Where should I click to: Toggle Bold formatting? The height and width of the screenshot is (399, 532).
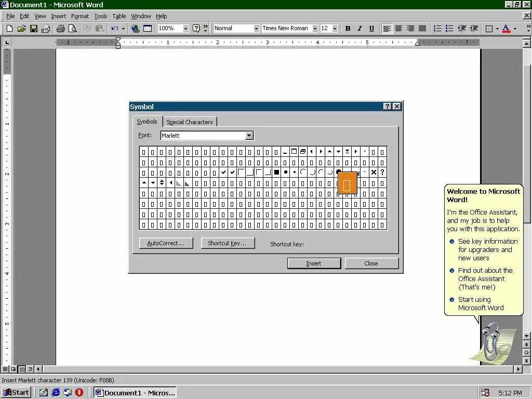pos(348,29)
